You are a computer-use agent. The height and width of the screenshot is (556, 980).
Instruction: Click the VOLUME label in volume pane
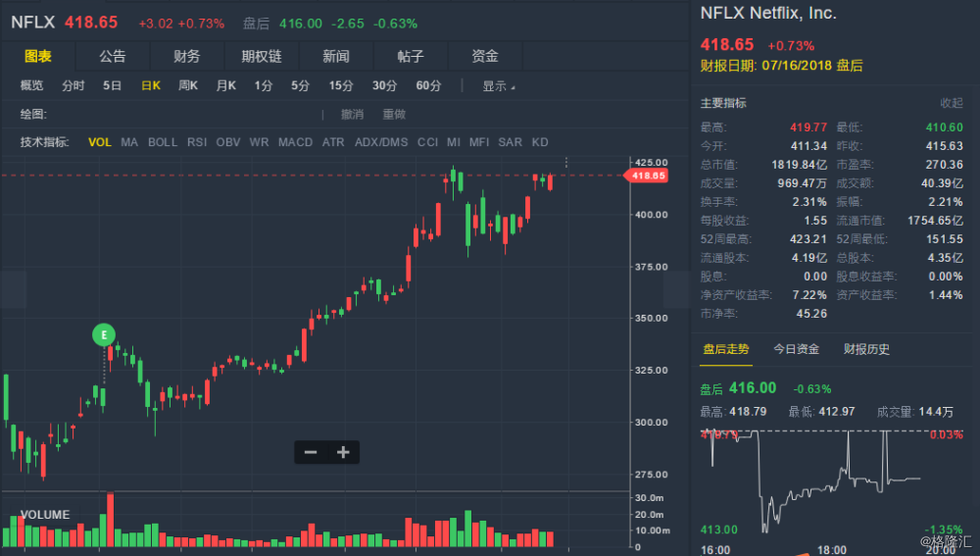(45, 515)
